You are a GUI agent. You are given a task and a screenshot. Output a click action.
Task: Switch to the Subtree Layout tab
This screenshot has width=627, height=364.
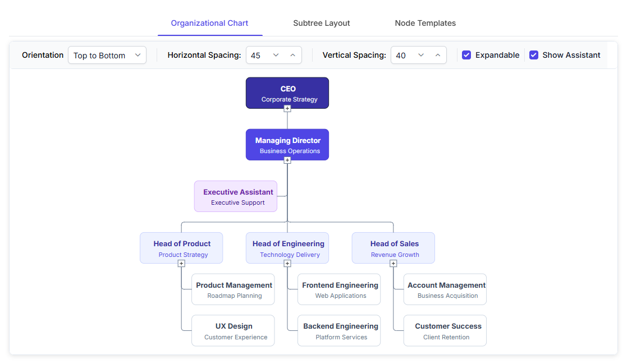pos(321,23)
